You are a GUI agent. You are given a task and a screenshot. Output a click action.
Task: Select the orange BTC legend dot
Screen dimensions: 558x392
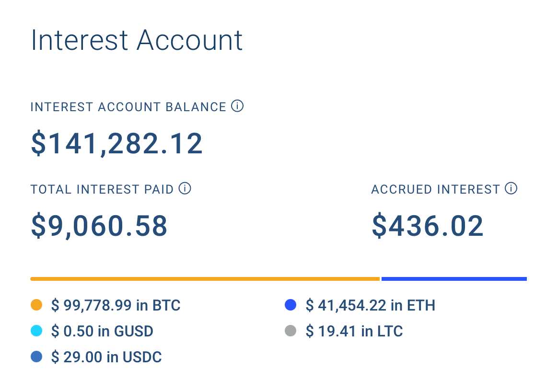point(36,305)
